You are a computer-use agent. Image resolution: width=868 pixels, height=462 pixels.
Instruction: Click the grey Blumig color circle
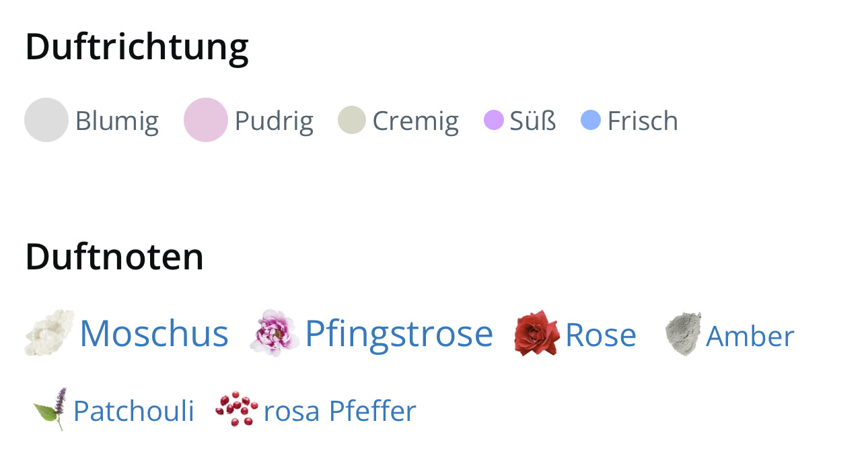coord(46,120)
